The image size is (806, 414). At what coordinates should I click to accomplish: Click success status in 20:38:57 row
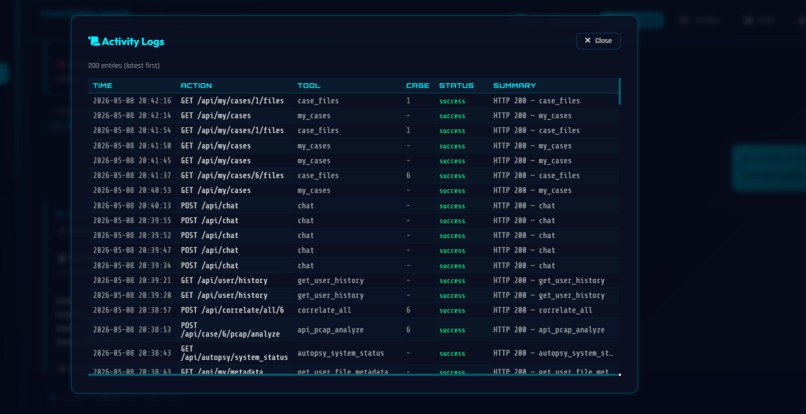click(452, 311)
